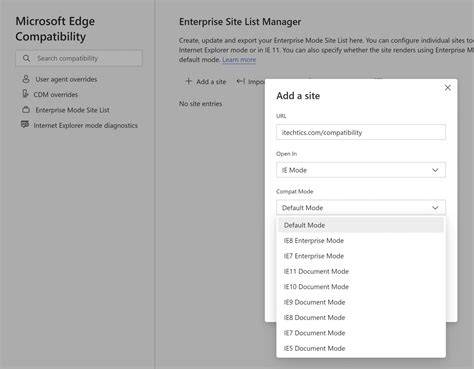Follow the Learn more link

click(x=239, y=60)
